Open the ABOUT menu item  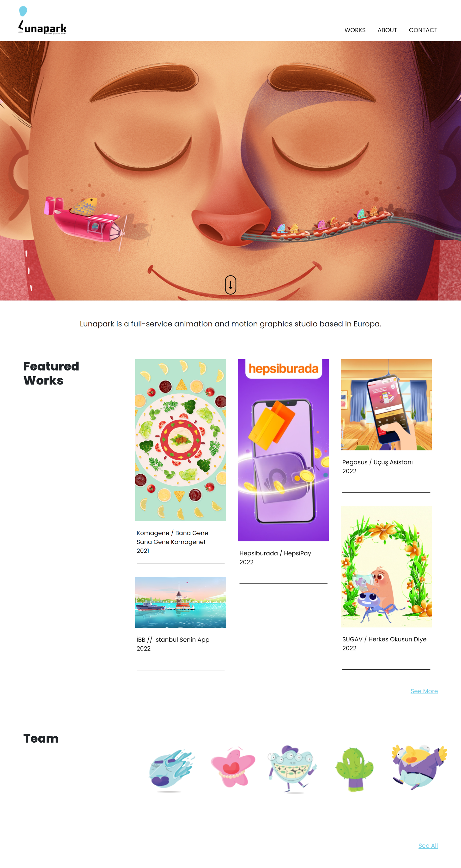(x=387, y=30)
